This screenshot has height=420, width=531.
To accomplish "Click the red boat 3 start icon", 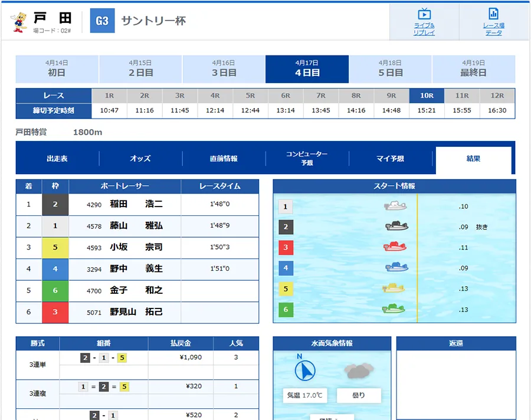I will point(395,246).
